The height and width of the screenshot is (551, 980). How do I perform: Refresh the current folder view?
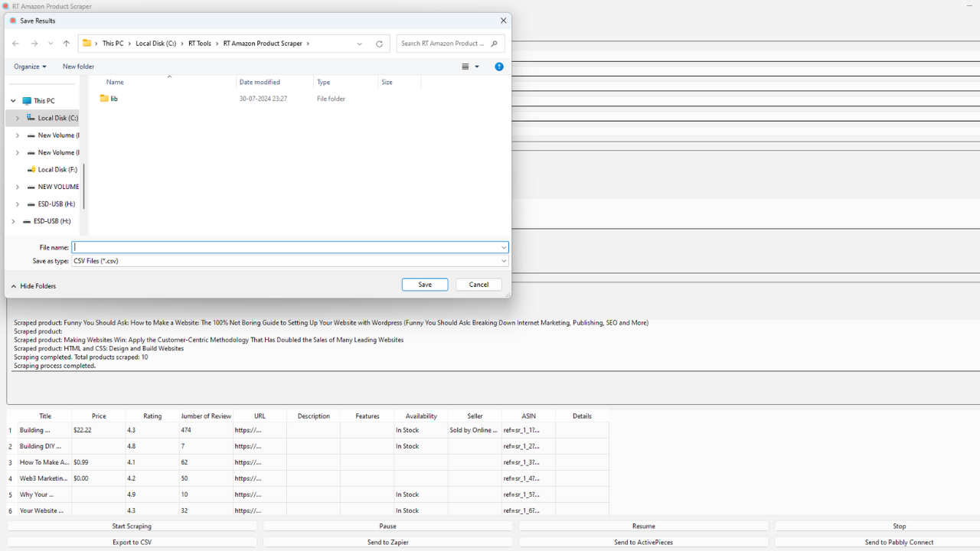click(x=379, y=44)
